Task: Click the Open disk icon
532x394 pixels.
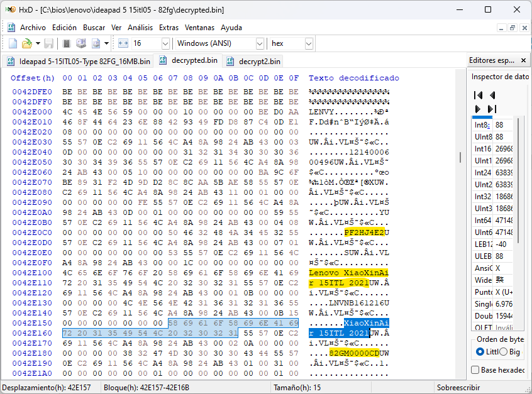Action: [x=80, y=43]
